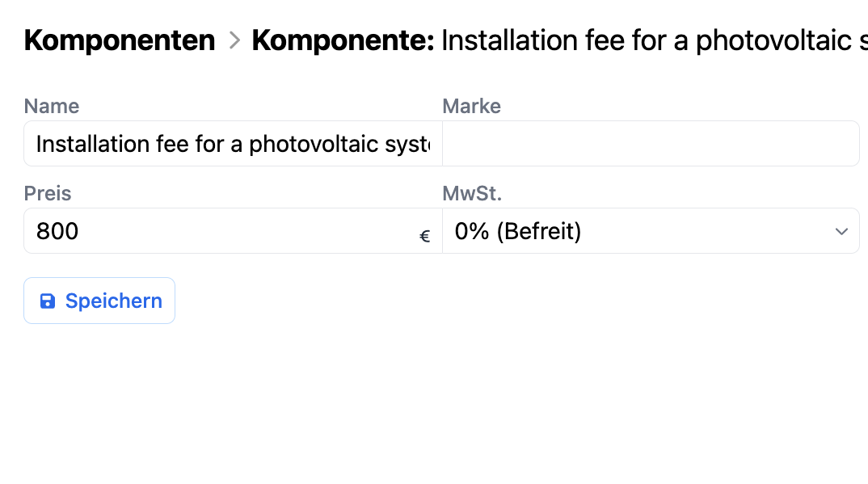Go back to Komponenten breadcrumb
868x484 pixels.
click(120, 40)
